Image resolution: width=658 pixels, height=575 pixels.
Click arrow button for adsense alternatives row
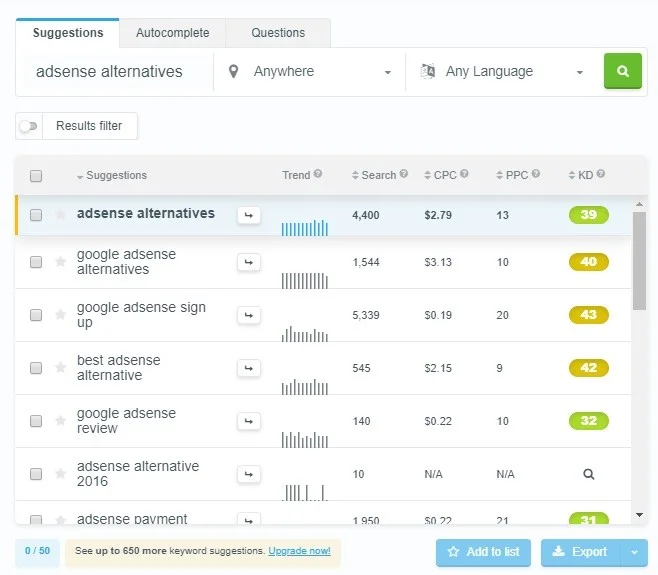point(249,215)
